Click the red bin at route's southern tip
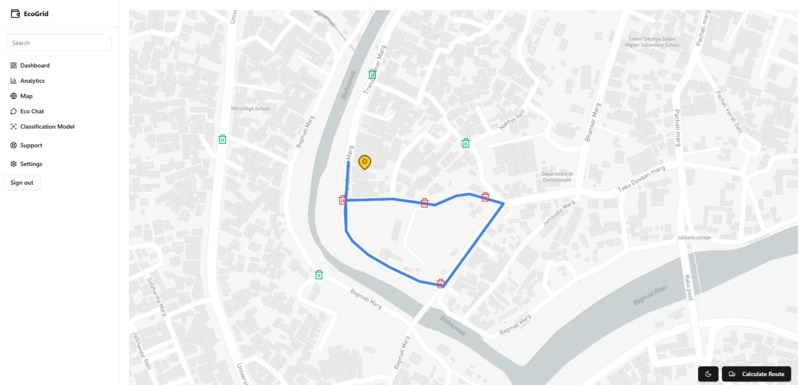Image resolution: width=806 pixels, height=385 pixels. tap(441, 283)
